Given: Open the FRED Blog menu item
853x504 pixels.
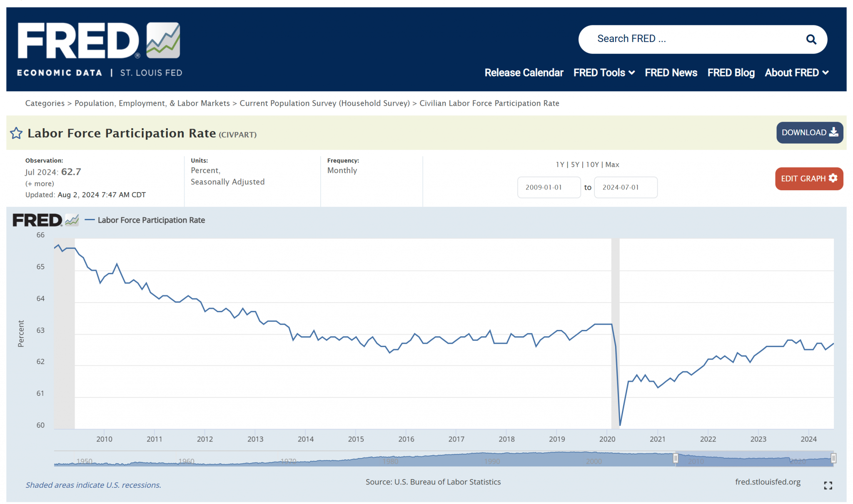Looking at the screenshot, I should (x=731, y=73).
